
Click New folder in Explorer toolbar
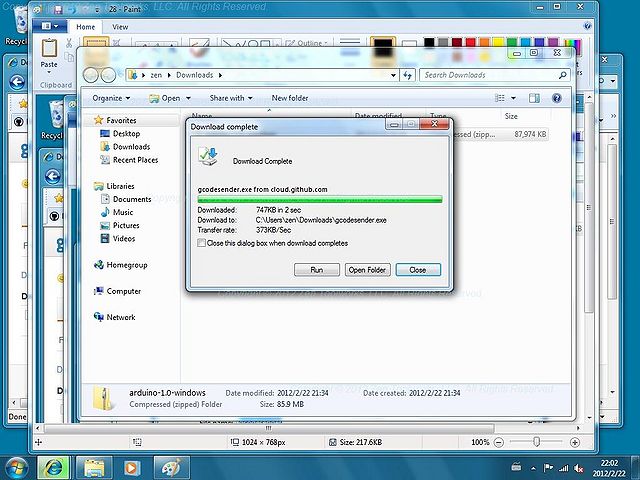tap(290, 98)
